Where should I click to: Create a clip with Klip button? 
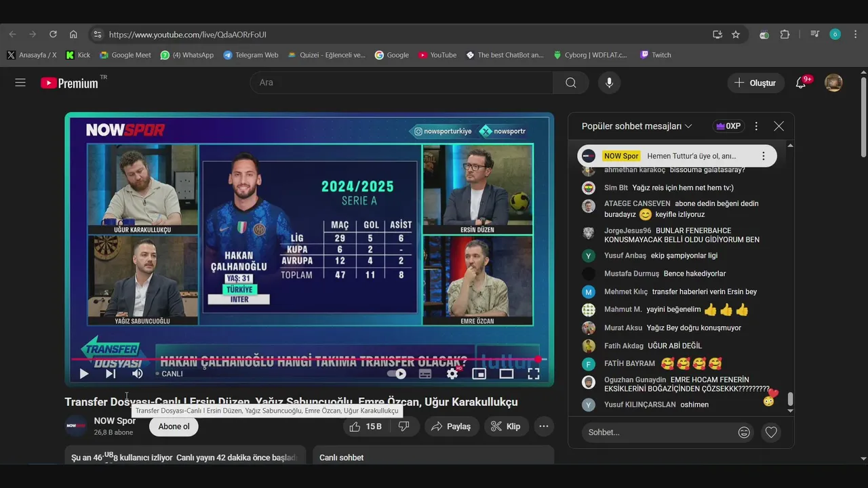506,426
